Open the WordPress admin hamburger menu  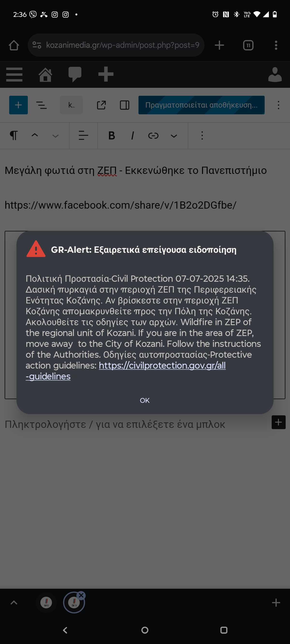coord(14,75)
